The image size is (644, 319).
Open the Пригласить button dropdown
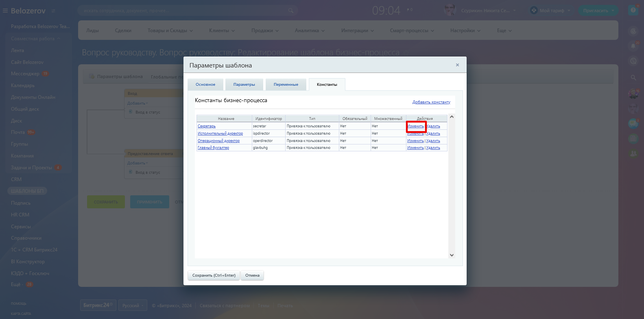(613, 11)
